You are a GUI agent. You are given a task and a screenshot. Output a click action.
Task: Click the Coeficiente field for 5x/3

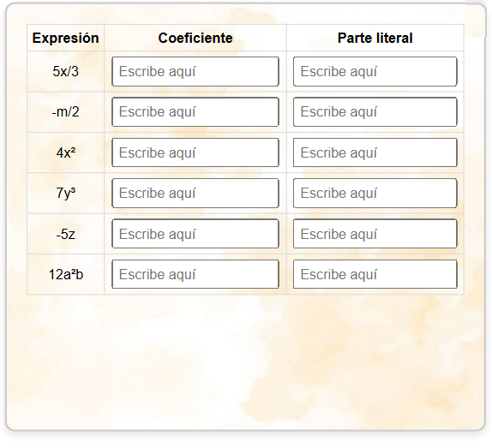tap(195, 71)
